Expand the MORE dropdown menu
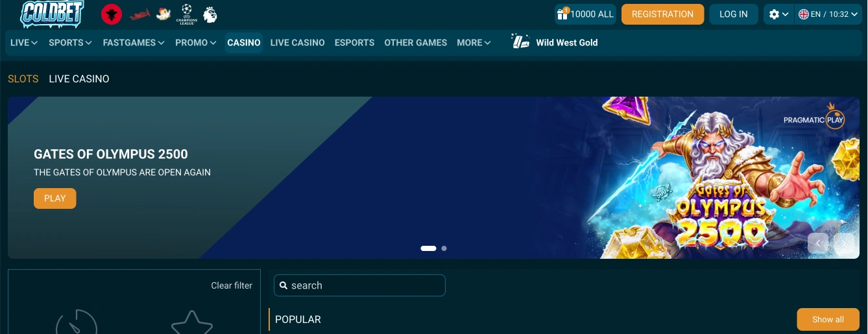This screenshot has height=334, width=868. 474,43
